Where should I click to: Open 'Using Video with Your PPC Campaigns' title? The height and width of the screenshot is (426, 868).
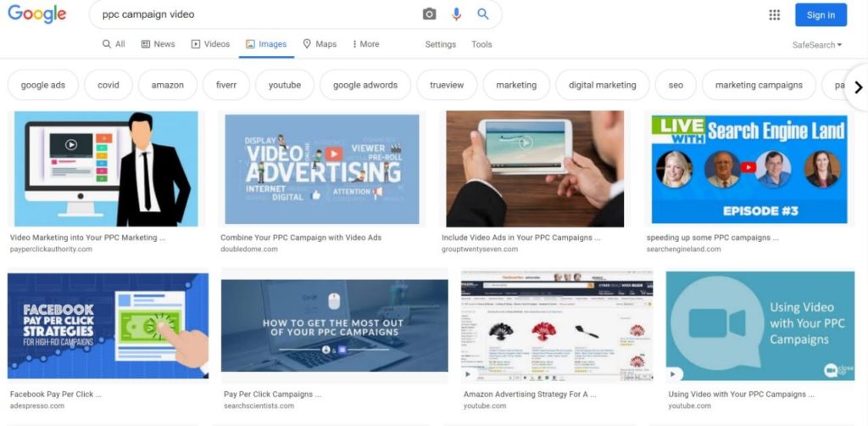click(x=741, y=395)
